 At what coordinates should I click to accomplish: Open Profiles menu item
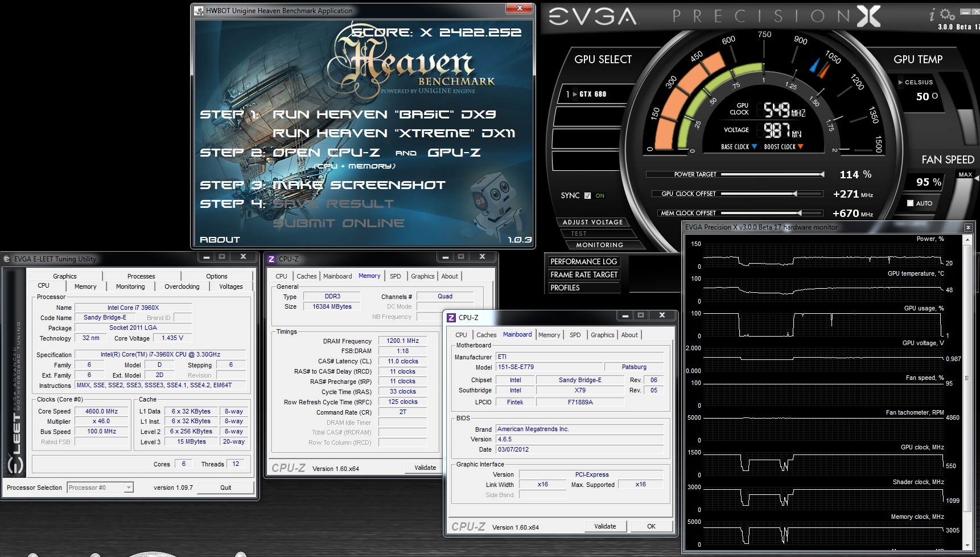[583, 288]
